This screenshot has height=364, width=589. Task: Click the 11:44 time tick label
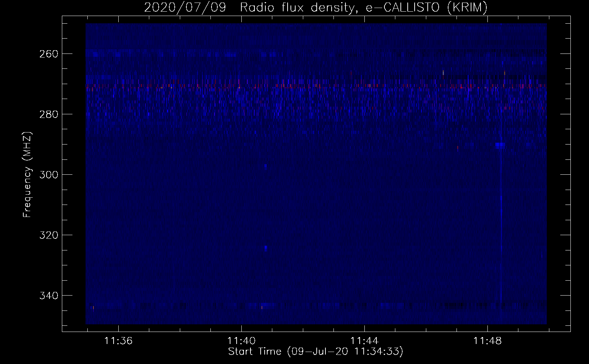click(364, 341)
